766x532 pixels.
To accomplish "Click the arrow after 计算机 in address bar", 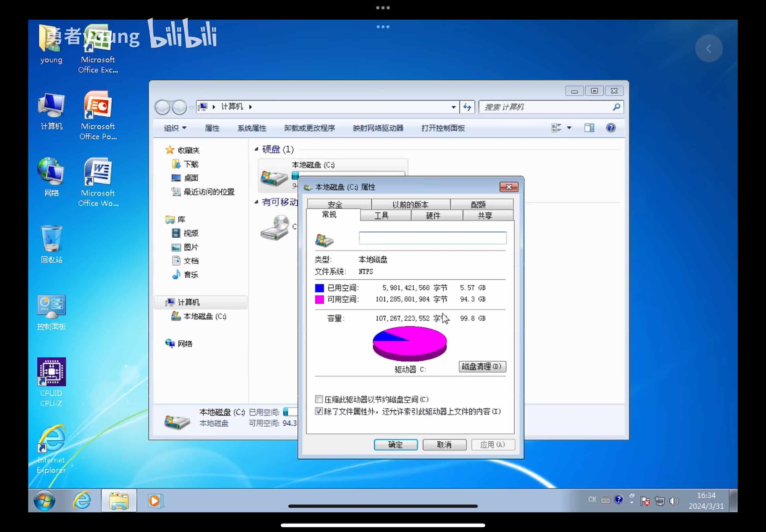I will [251, 107].
